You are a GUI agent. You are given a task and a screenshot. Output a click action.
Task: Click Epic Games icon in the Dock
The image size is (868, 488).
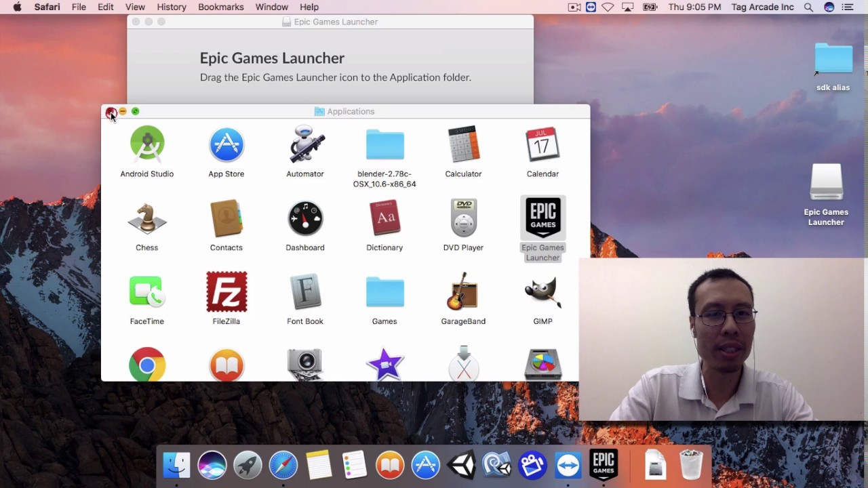click(604, 465)
